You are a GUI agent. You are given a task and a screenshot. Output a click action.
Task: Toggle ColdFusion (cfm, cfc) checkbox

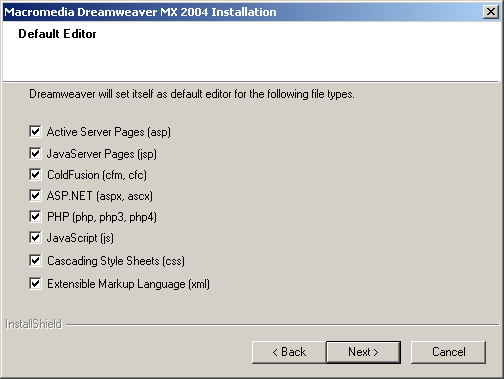(35, 175)
